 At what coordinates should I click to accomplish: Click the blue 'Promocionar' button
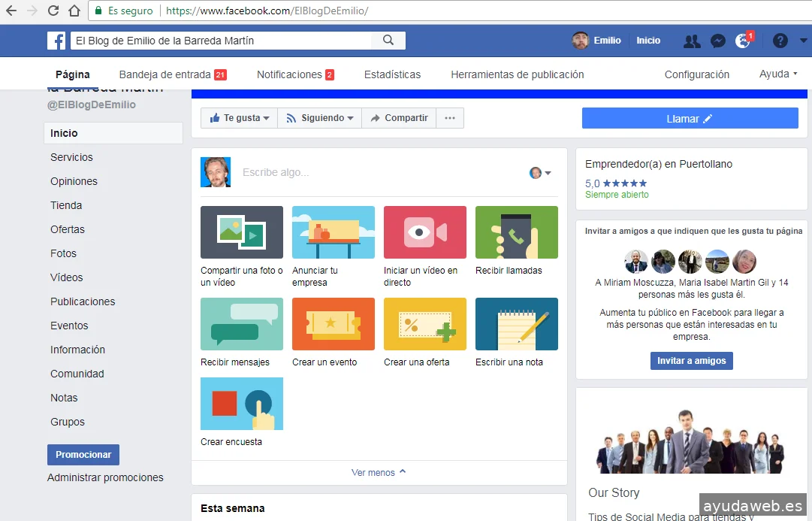pos(83,455)
